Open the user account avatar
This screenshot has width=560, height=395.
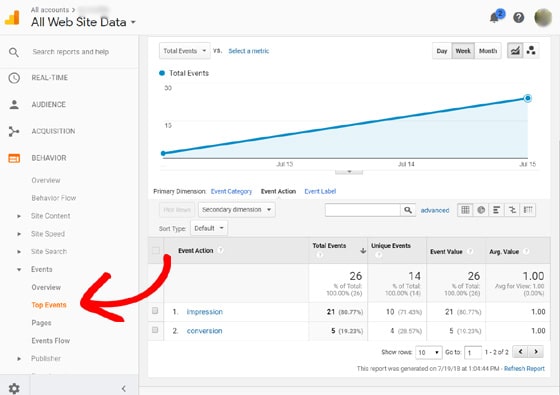click(543, 17)
